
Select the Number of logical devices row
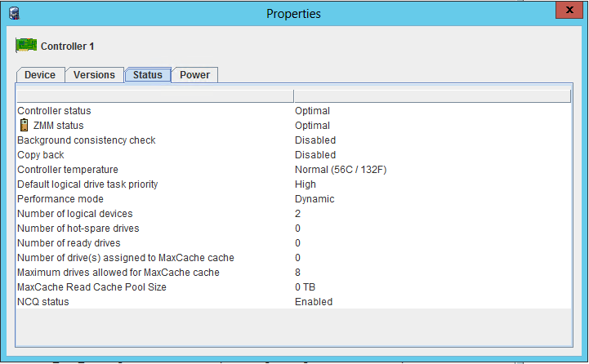coord(75,214)
